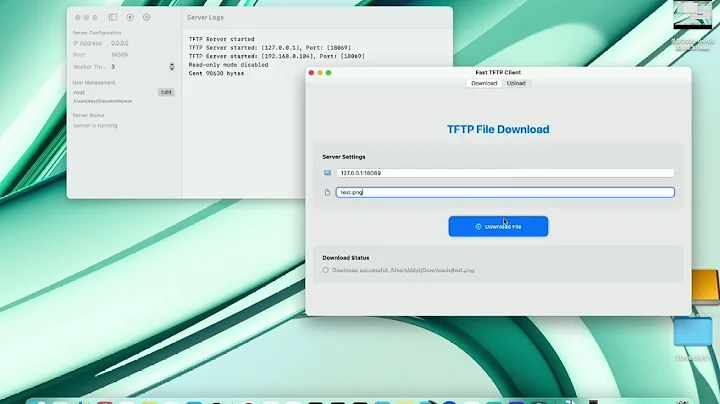Click the 'Fast TFTP Client' window title
The image size is (720, 404).
tap(498, 73)
